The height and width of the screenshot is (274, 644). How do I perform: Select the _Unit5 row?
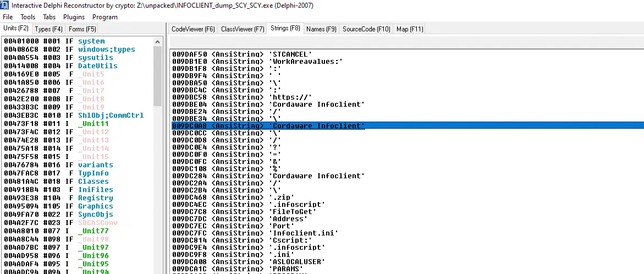78,74
